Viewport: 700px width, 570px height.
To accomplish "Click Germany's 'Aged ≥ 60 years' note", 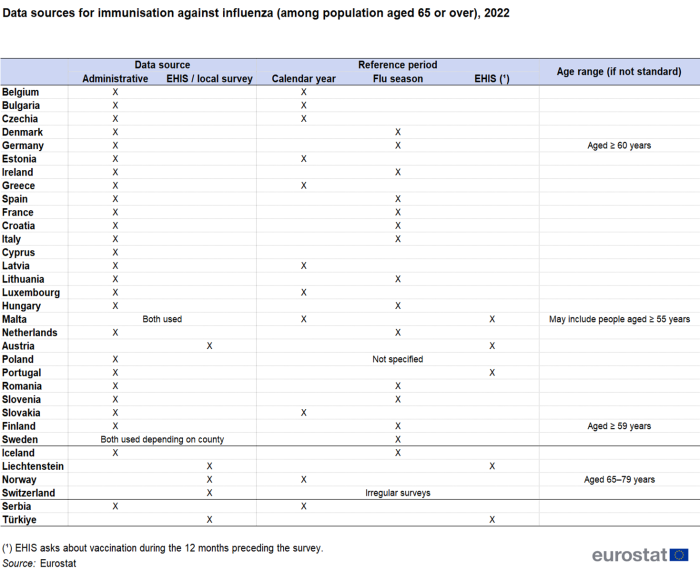I will (619, 146).
